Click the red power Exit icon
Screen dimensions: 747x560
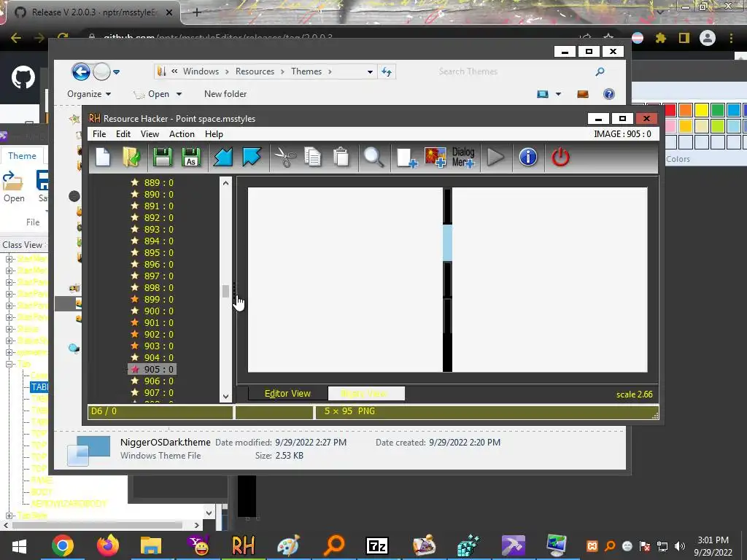pos(560,157)
